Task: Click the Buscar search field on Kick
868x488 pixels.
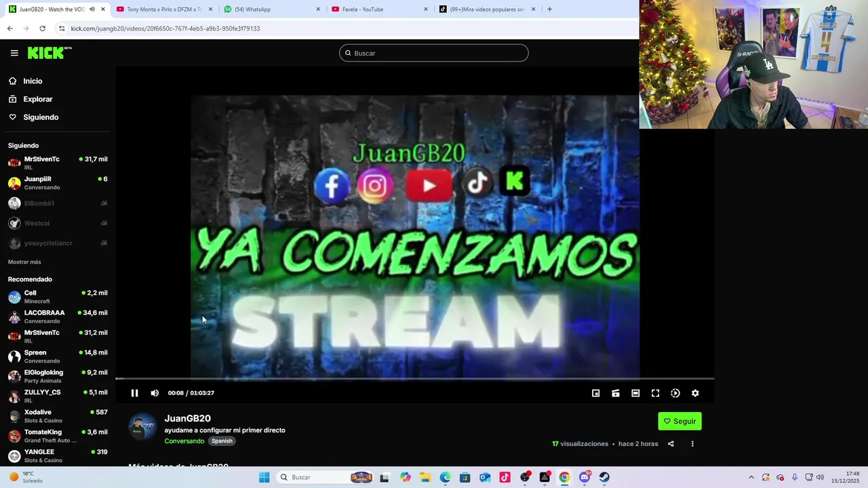Action: pyautogui.click(x=434, y=53)
